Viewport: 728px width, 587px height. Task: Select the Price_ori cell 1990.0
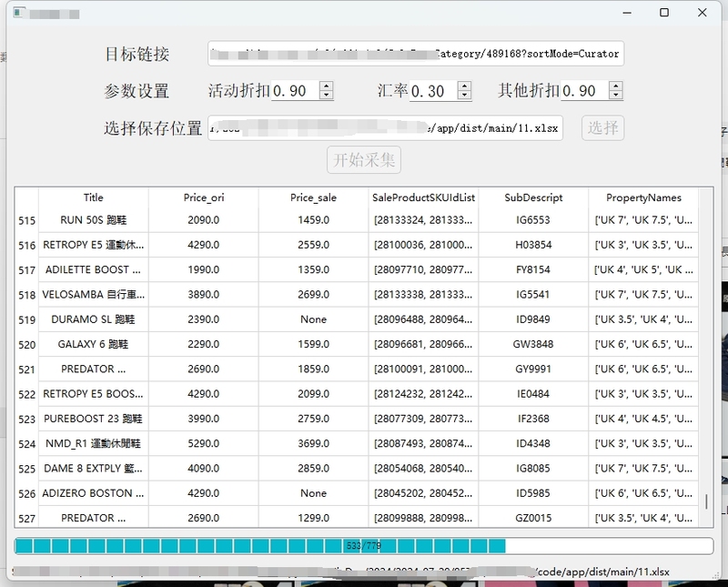tap(203, 269)
